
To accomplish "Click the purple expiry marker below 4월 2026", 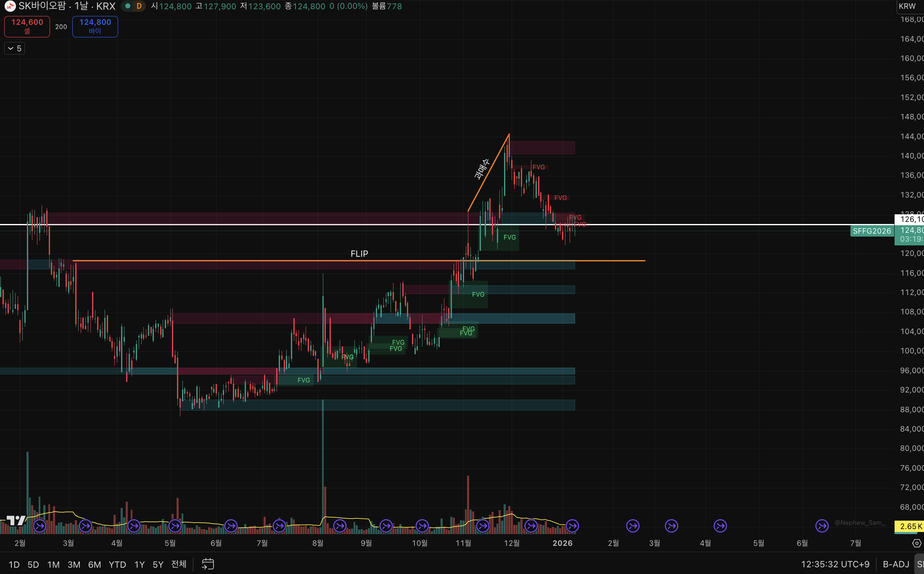I will pyautogui.click(x=720, y=526).
